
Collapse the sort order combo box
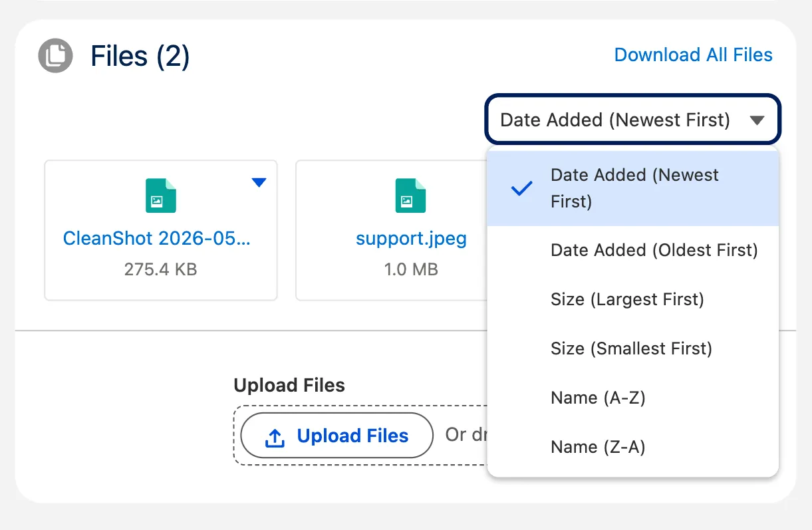click(633, 120)
